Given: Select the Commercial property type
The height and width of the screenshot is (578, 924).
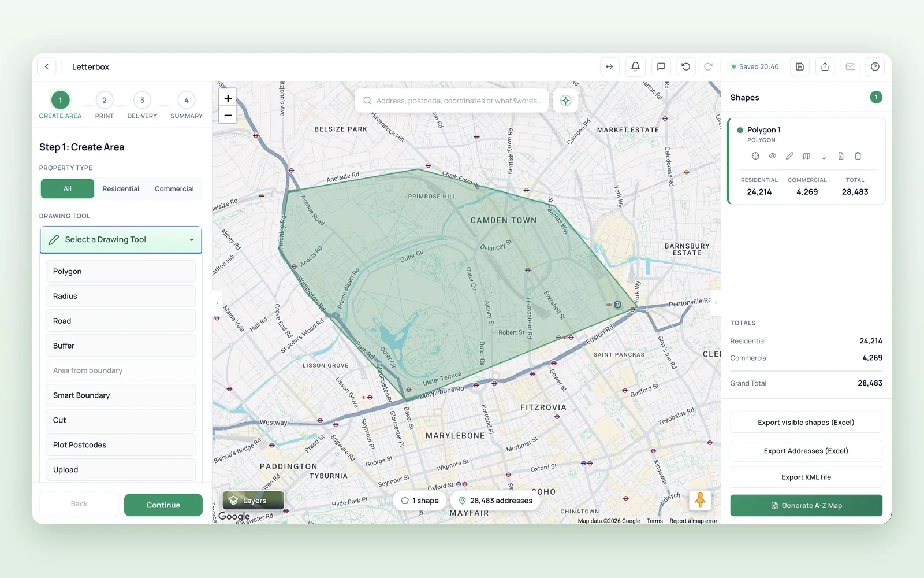Looking at the screenshot, I should tap(174, 189).
